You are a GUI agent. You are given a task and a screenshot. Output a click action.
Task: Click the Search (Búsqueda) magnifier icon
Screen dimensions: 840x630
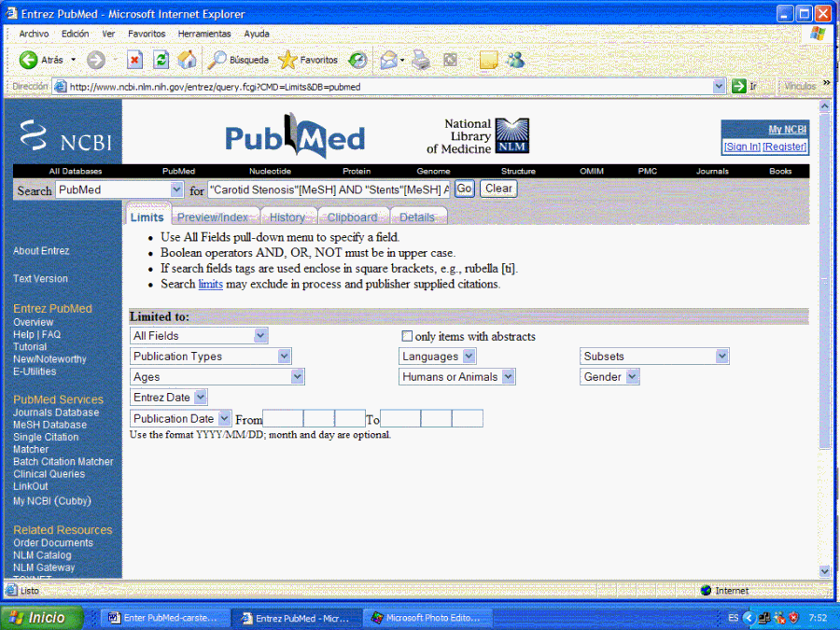tap(217, 60)
